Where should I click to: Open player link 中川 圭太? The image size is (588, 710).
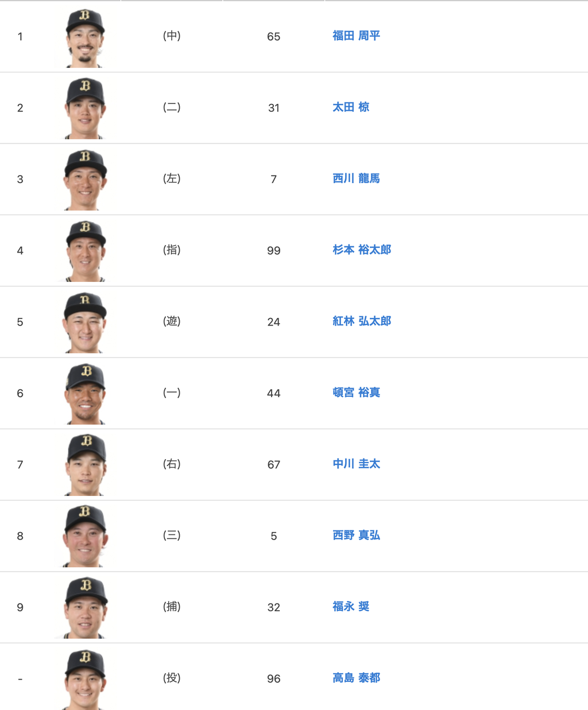356,464
